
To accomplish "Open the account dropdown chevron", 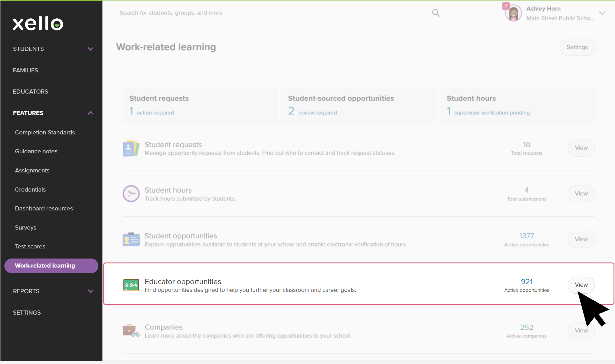I will coord(602,13).
